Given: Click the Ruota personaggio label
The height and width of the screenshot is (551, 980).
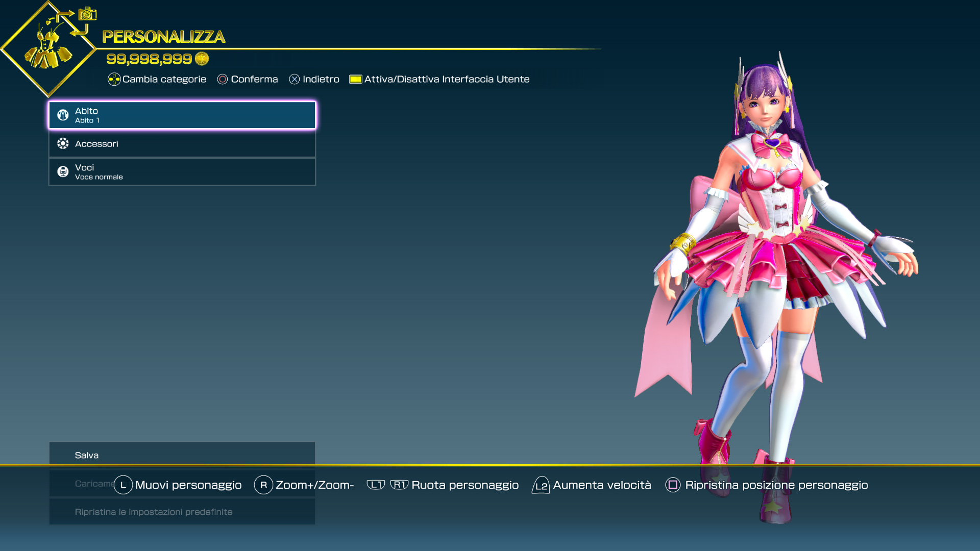Looking at the screenshot, I should pos(465,485).
